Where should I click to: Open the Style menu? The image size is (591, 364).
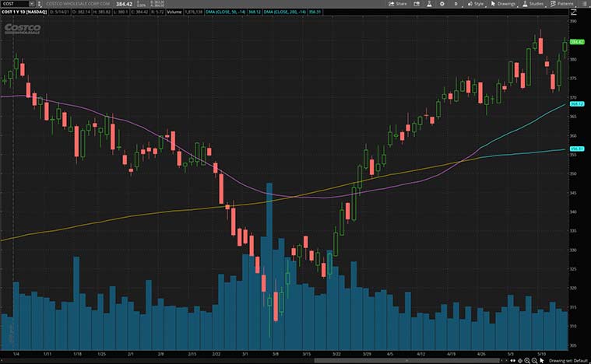[476, 4]
